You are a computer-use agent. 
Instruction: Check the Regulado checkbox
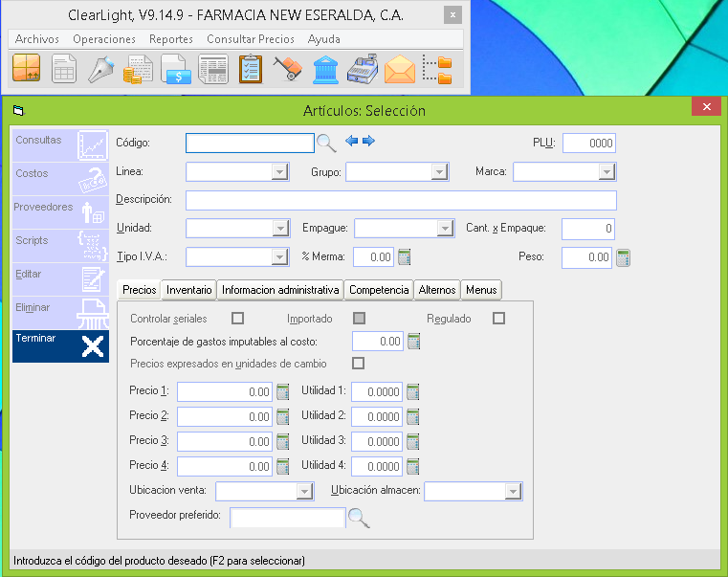pos(498,319)
